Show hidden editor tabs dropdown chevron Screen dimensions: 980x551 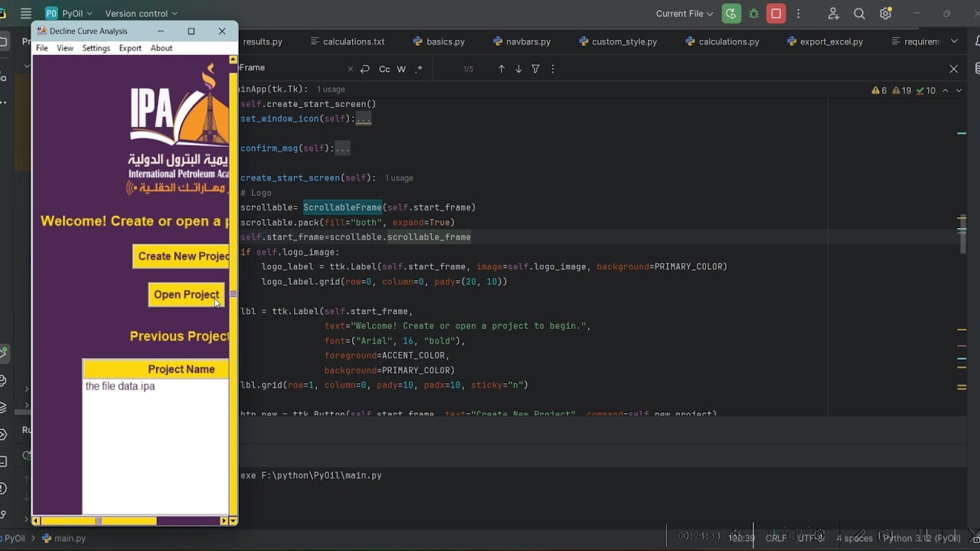pos(954,41)
